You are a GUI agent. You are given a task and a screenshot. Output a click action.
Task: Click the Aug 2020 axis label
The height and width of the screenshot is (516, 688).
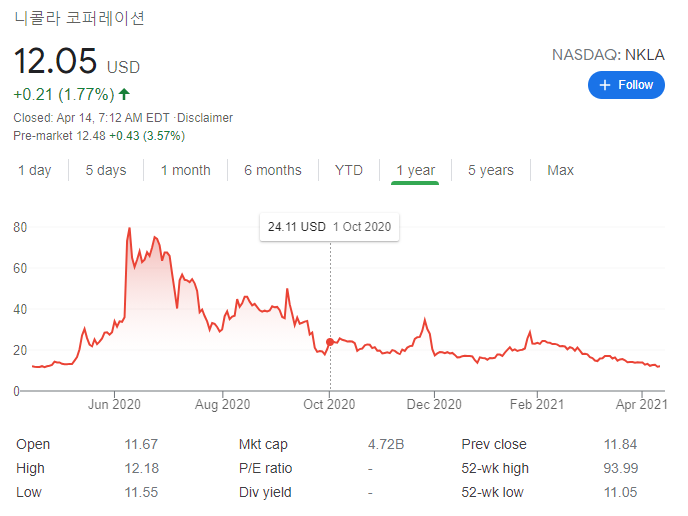pos(222,404)
